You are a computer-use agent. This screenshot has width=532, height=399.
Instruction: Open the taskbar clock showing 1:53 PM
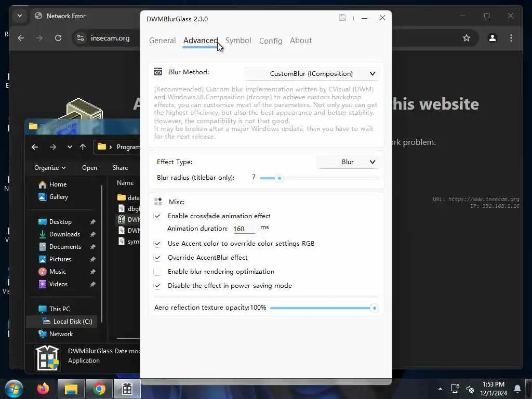click(494, 389)
